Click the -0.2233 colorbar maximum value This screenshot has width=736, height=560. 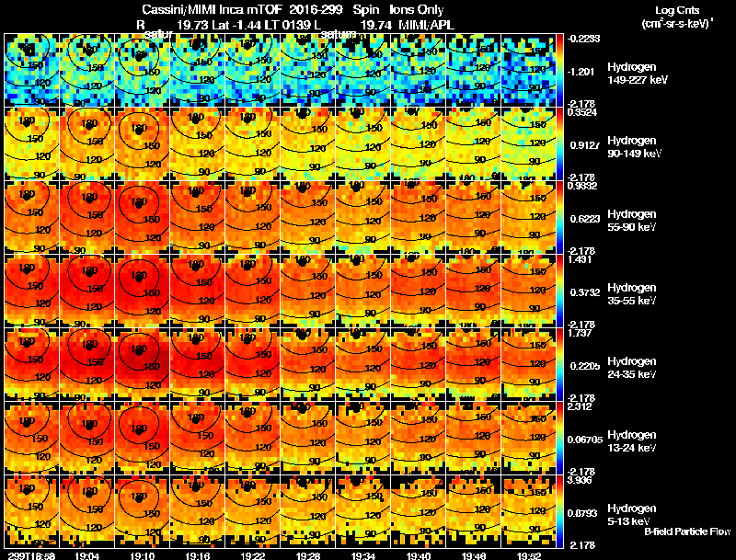pos(583,39)
